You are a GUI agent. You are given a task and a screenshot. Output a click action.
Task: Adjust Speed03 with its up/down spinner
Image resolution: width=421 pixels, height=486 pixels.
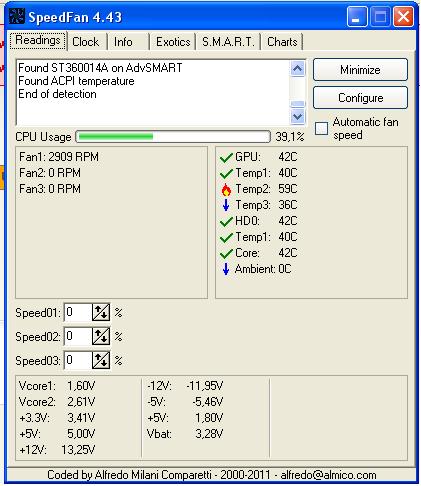click(101, 360)
